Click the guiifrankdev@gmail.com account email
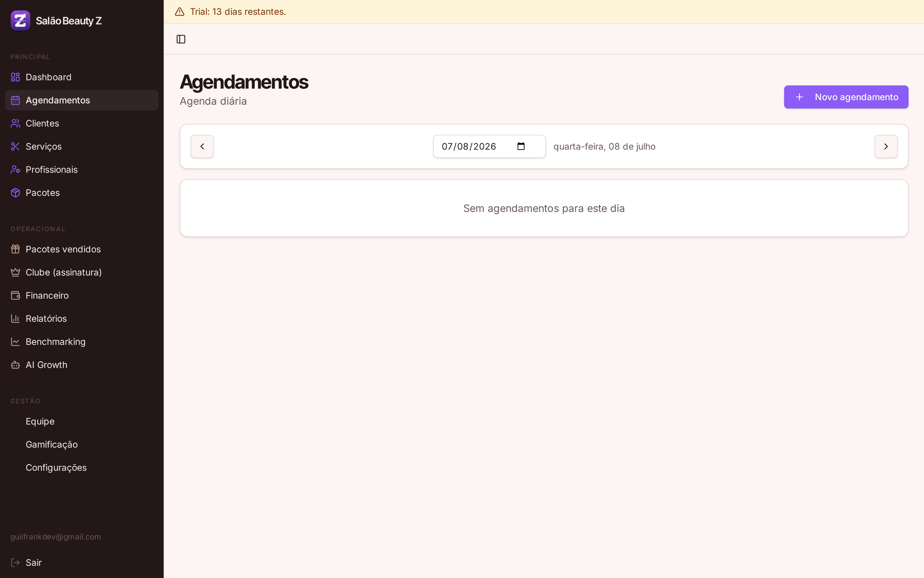The width and height of the screenshot is (924, 578). pyautogui.click(x=56, y=537)
